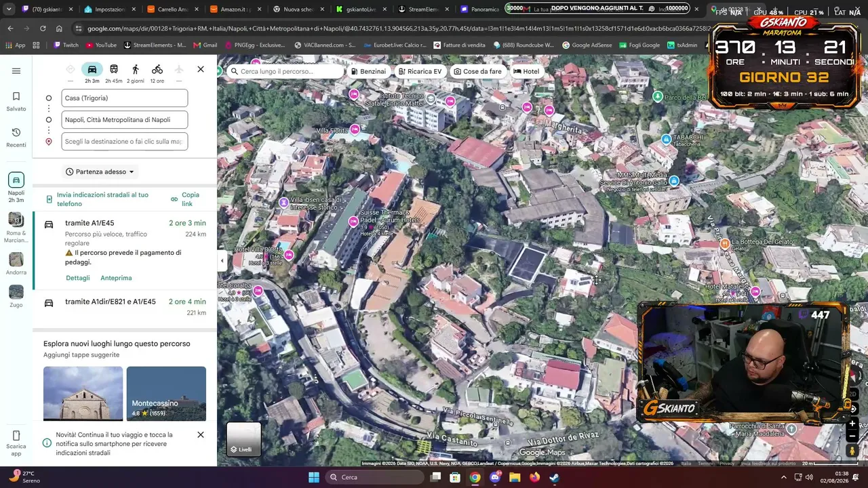Dismiss the Novità notification banner
The height and width of the screenshot is (488, 868).
point(201,434)
